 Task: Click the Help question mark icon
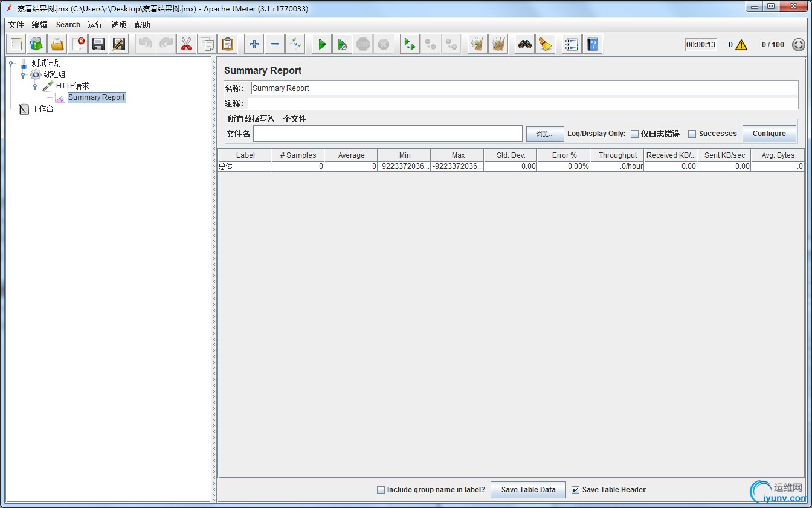click(593, 44)
